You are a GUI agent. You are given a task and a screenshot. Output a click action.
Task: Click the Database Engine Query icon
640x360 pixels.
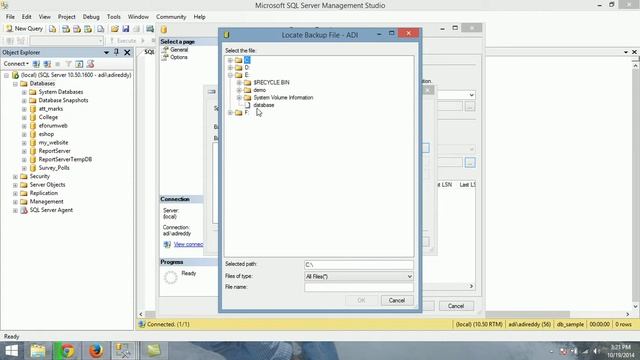click(53, 29)
